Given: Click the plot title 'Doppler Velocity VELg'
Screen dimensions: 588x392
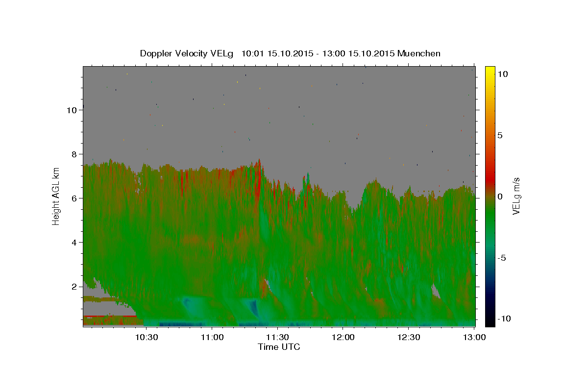Looking at the screenshot, I should [x=188, y=53].
